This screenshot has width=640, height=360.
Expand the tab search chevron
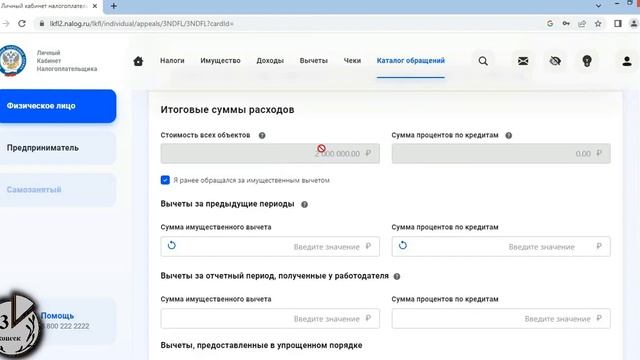pos(598,6)
